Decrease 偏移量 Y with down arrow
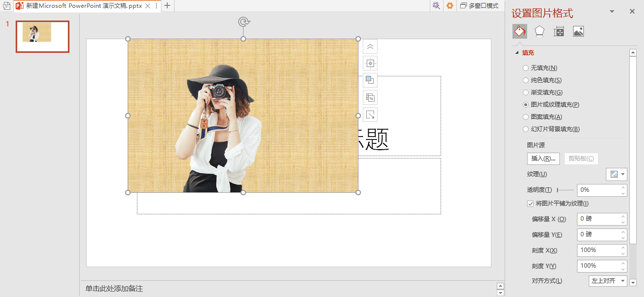The image size is (644, 297). 623,238
